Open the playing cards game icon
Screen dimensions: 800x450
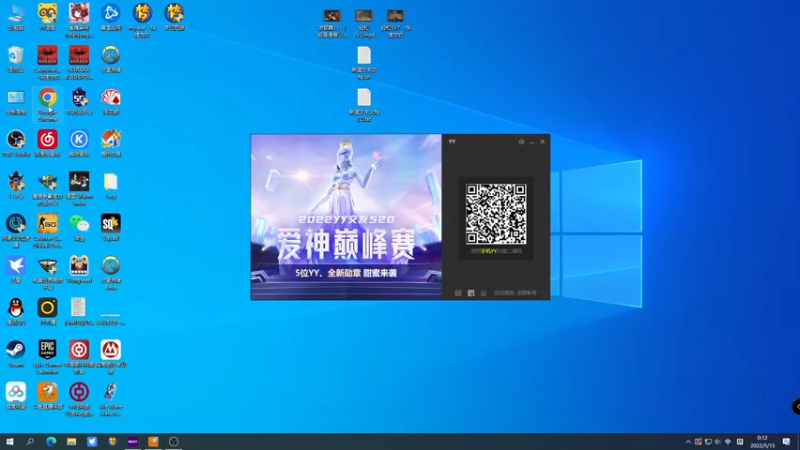tap(111, 101)
